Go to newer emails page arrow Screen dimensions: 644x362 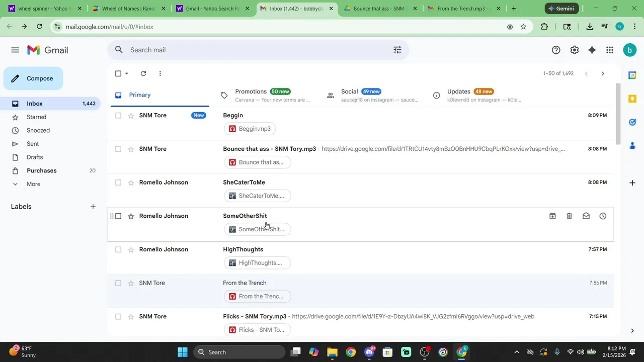586,73
